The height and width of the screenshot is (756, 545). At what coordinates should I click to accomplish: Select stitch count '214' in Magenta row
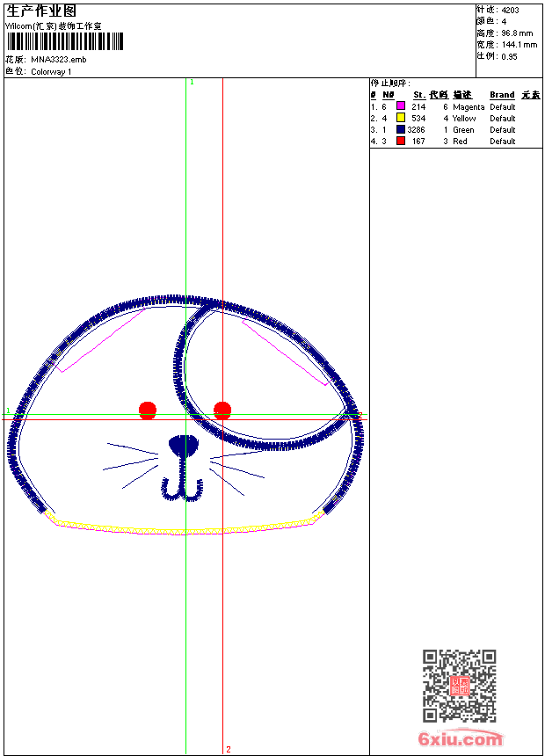click(x=418, y=106)
